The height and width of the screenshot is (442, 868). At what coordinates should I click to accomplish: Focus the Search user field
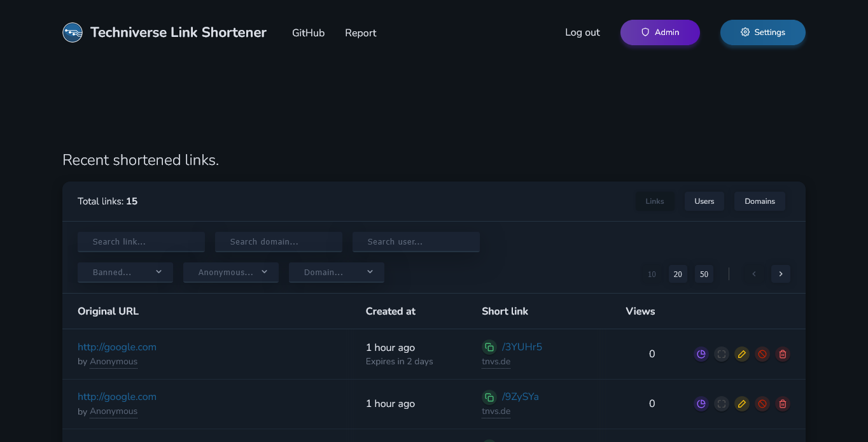pyautogui.click(x=416, y=242)
